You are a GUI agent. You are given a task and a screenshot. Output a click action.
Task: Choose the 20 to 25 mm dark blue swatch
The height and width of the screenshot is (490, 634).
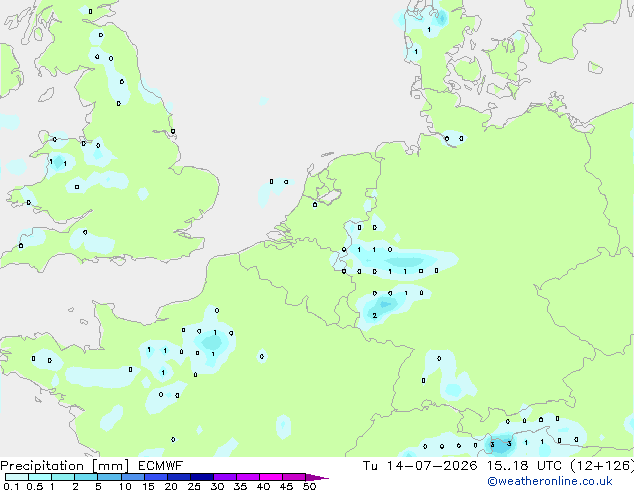179,477
